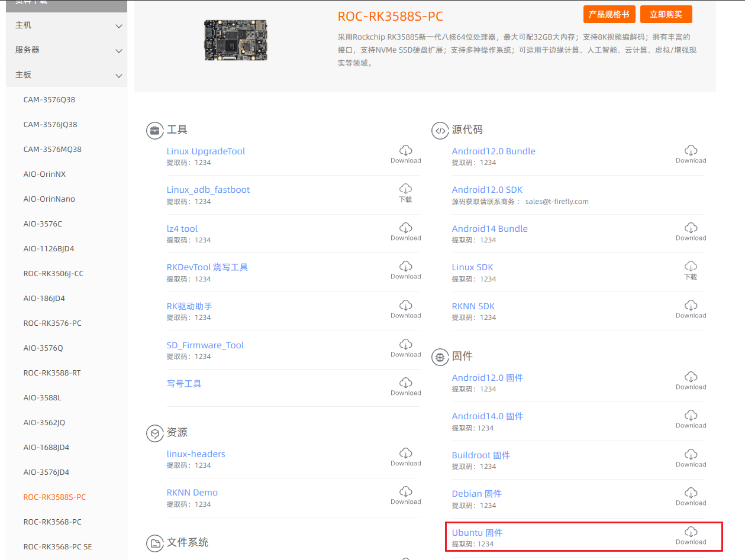Download RKNN Demo via cloud icon

coord(406,491)
